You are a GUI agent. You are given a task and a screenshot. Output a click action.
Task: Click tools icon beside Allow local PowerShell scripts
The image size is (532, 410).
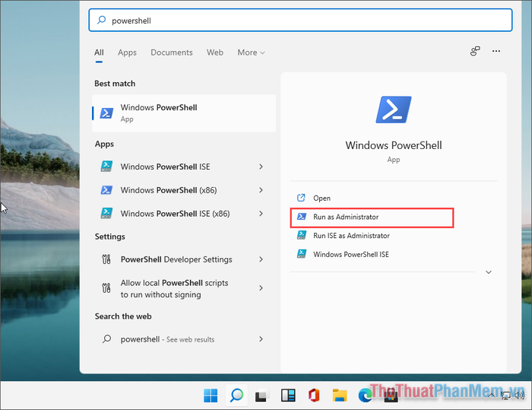click(106, 288)
